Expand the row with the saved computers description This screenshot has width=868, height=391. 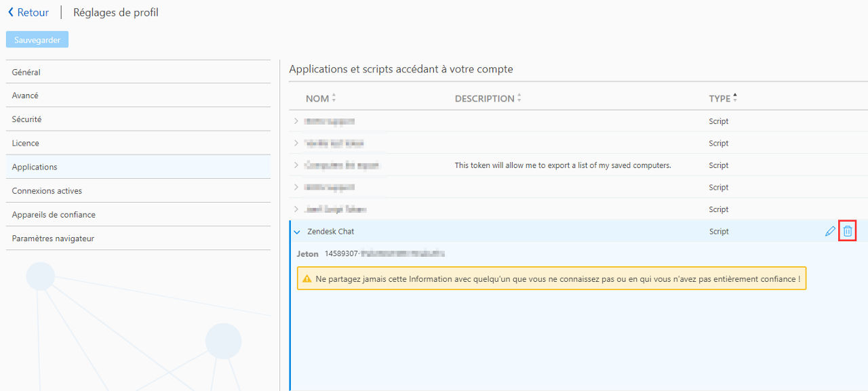pos(296,165)
